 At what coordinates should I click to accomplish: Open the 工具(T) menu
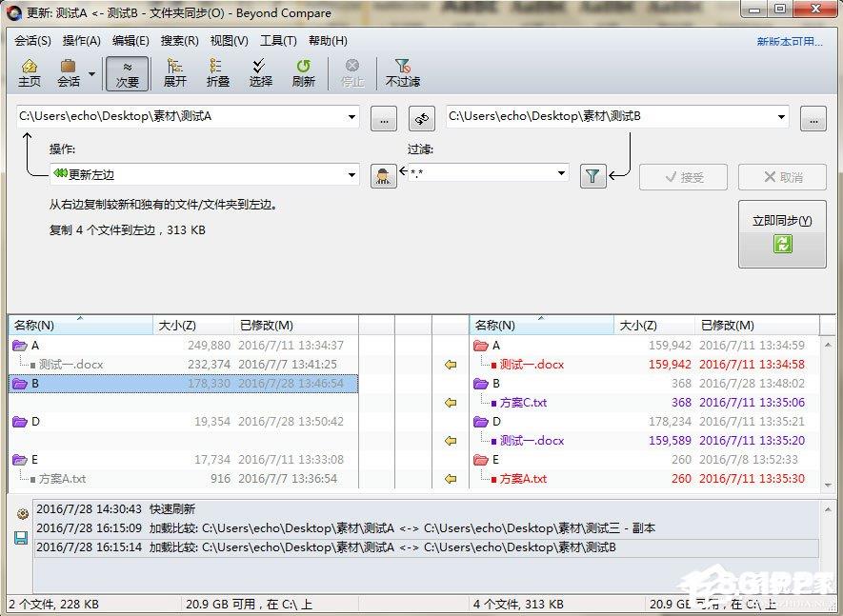(278, 41)
